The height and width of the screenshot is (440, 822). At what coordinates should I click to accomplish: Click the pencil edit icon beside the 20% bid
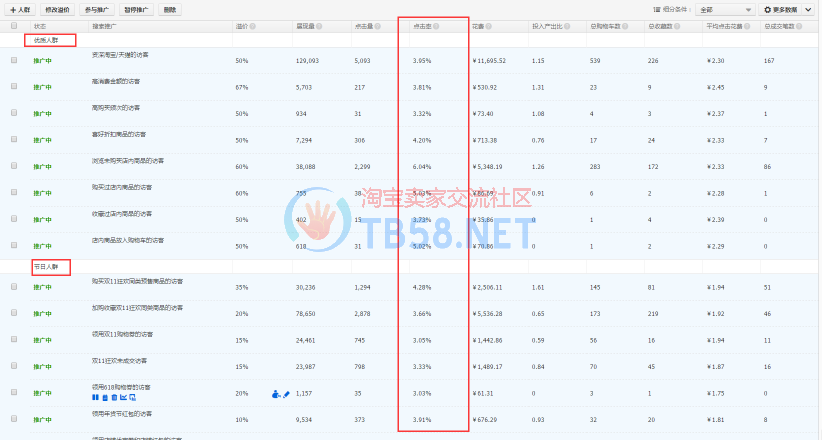(x=285, y=394)
